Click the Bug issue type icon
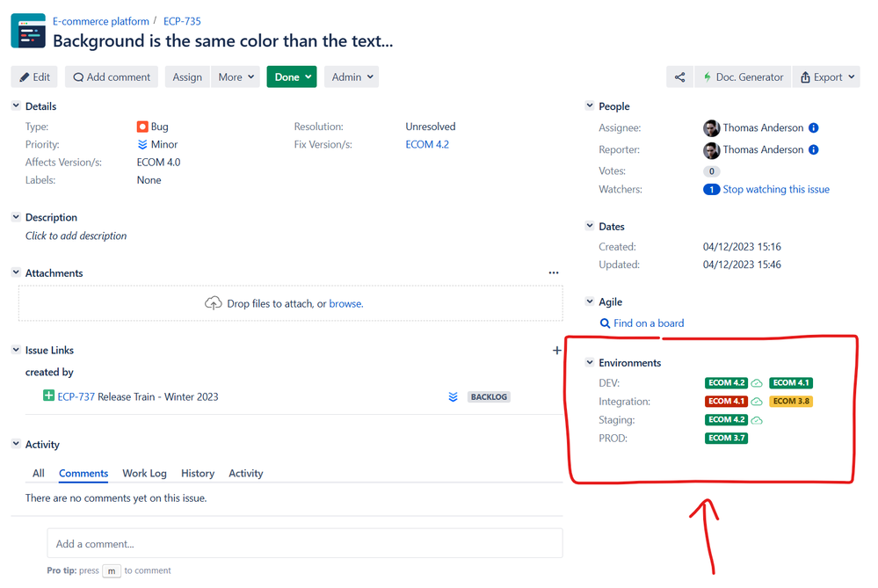The width and height of the screenshot is (878, 588). pyautogui.click(x=142, y=127)
